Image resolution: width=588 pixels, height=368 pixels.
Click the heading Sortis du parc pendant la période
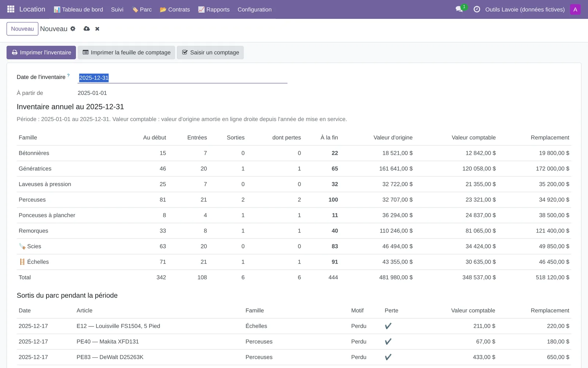67,296
